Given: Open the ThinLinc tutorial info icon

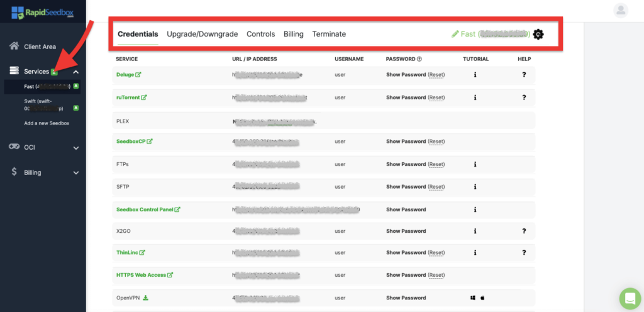Looking at the screenshot, I should [475, 252].
